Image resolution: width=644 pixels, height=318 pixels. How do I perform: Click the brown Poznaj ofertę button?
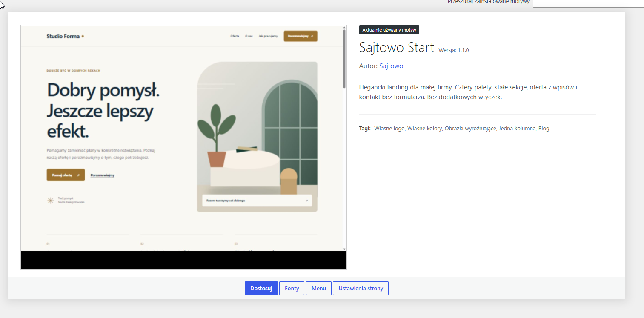(66, 175)
